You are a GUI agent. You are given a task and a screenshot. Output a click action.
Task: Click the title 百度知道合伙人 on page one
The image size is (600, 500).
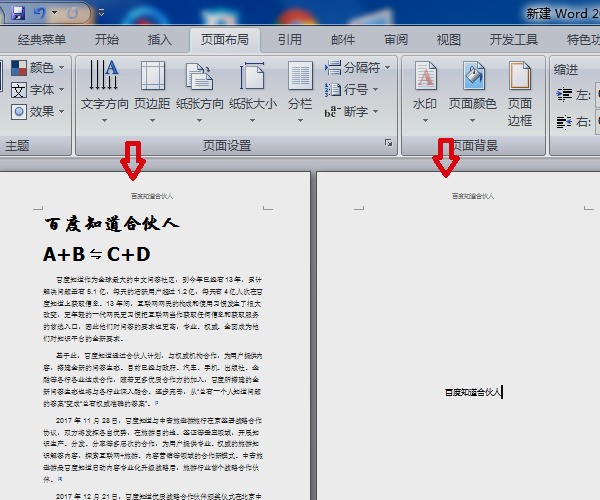click(112, 224)
